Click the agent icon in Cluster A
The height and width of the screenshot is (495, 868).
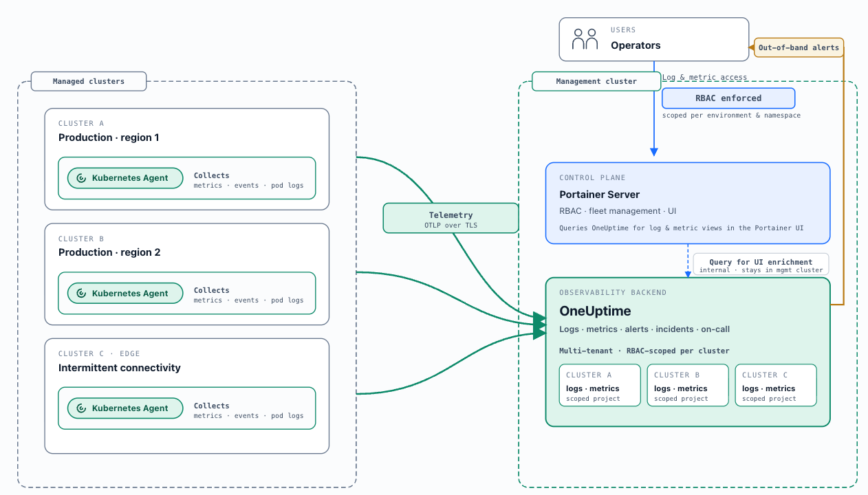click(81, 178)
